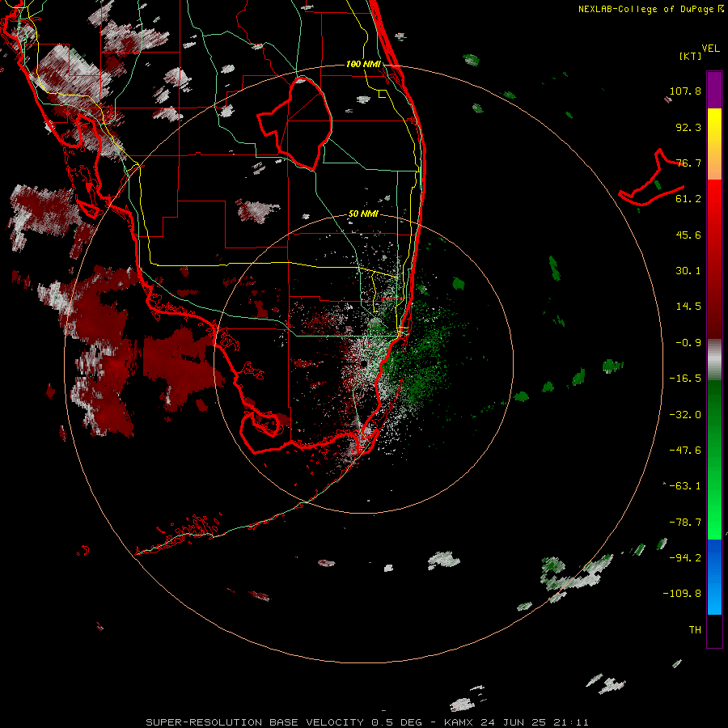Click the 92.3 value on velocity scale
Viewport: 728px width, 728px height.
click(688, 127)
